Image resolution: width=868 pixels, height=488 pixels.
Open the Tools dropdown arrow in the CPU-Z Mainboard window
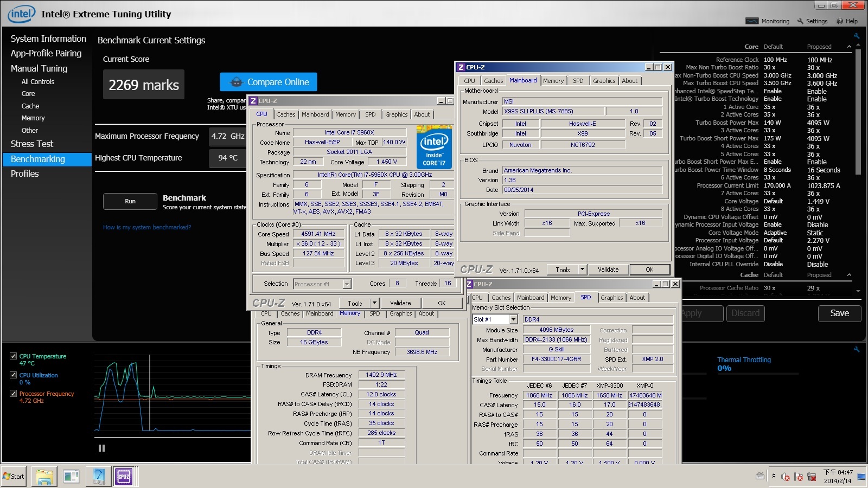click(x=582, y=269)
